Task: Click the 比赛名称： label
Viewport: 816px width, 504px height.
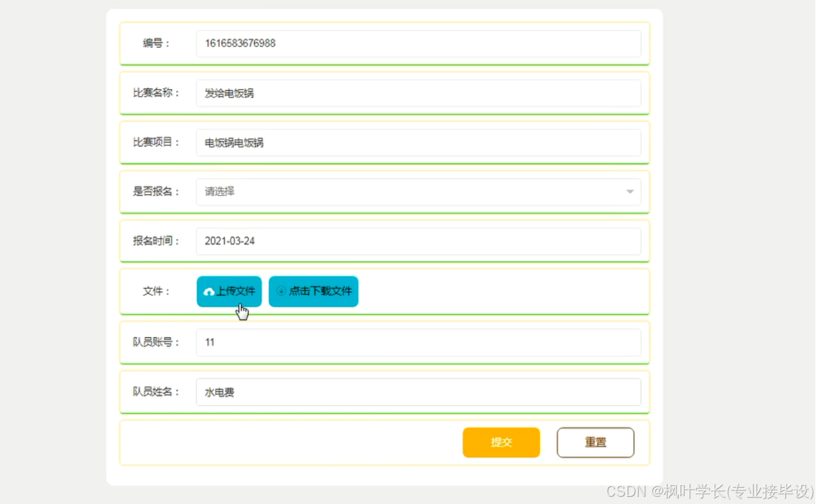Action: [157, 93]
